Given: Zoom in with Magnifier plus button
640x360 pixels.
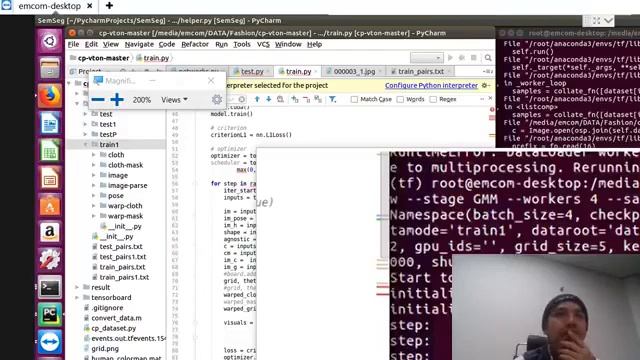Looking at the screenshot, I should coord(117,100).
